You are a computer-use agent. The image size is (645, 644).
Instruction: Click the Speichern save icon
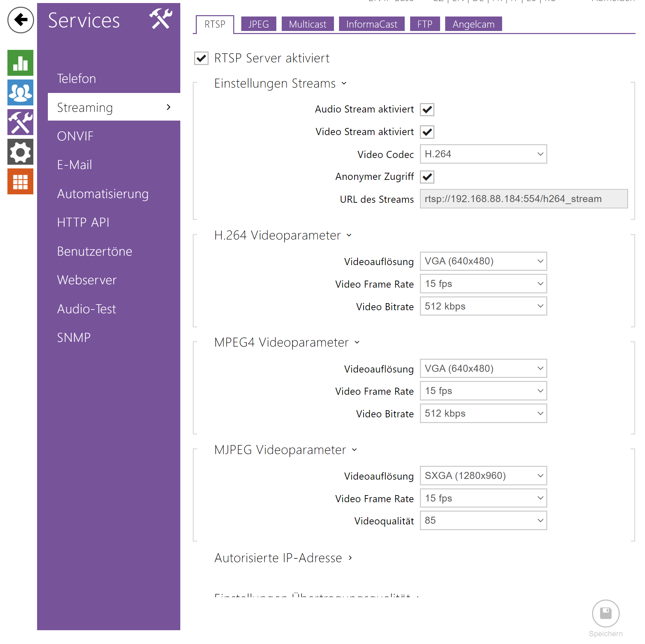[x=606, y=613]
